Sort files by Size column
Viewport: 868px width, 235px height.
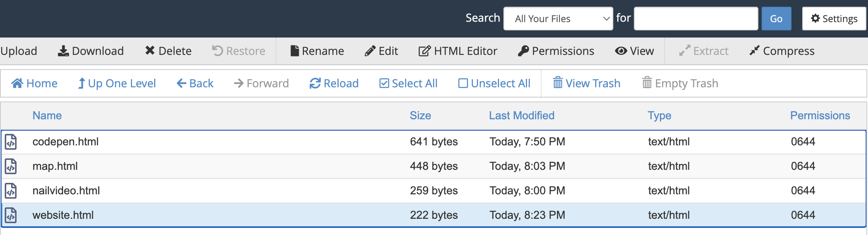[x=420, y=115]
